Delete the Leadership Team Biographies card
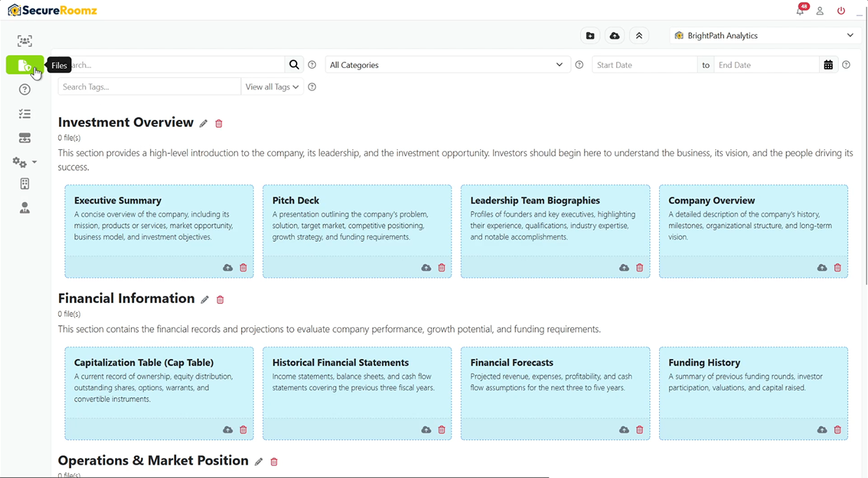The width and height of the screenshot is (868, 478). [x=639, y=268]
